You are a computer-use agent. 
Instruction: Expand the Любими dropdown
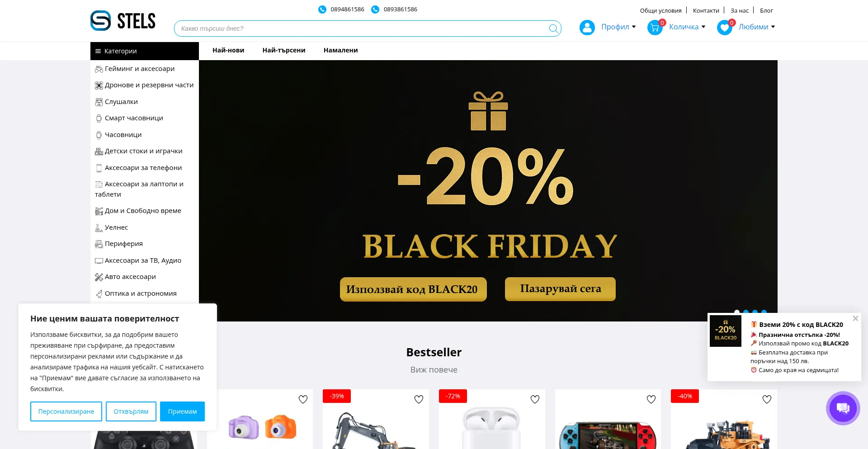757,27
